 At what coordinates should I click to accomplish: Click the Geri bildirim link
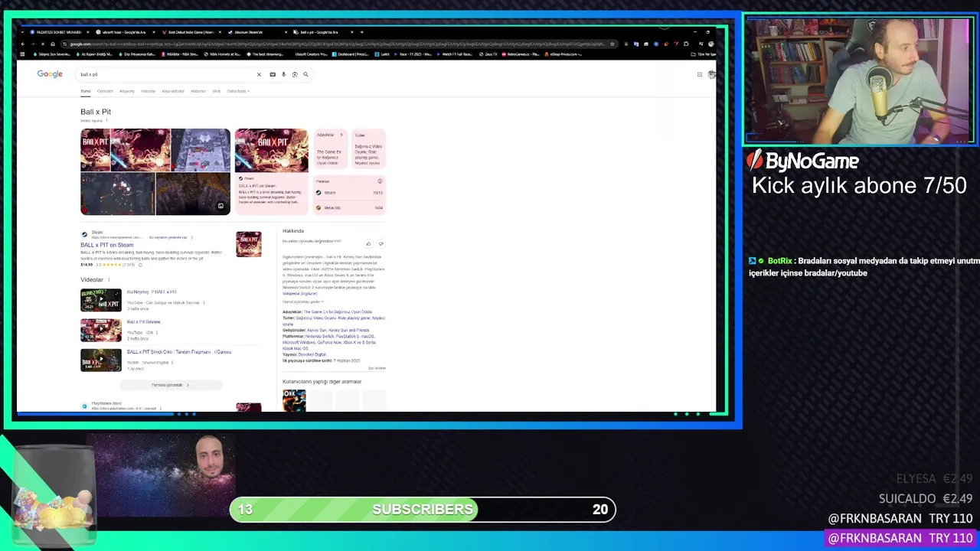point(377,368)
